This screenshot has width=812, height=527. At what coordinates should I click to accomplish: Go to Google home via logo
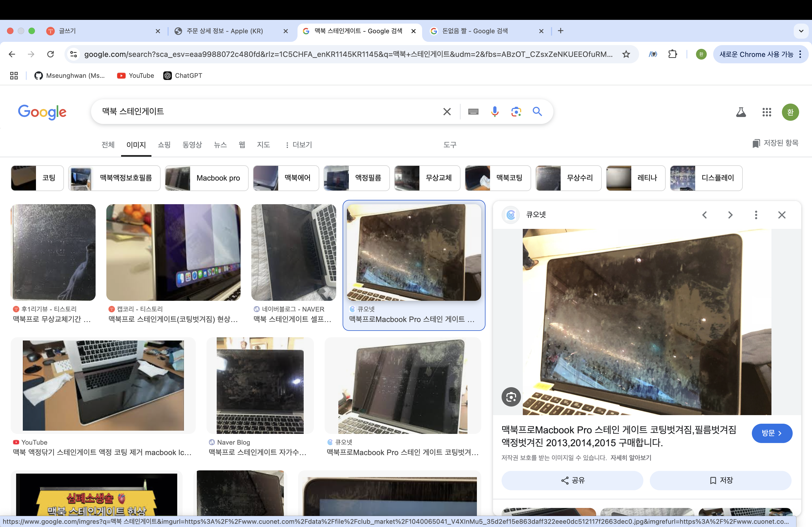[x=42, y=112]
